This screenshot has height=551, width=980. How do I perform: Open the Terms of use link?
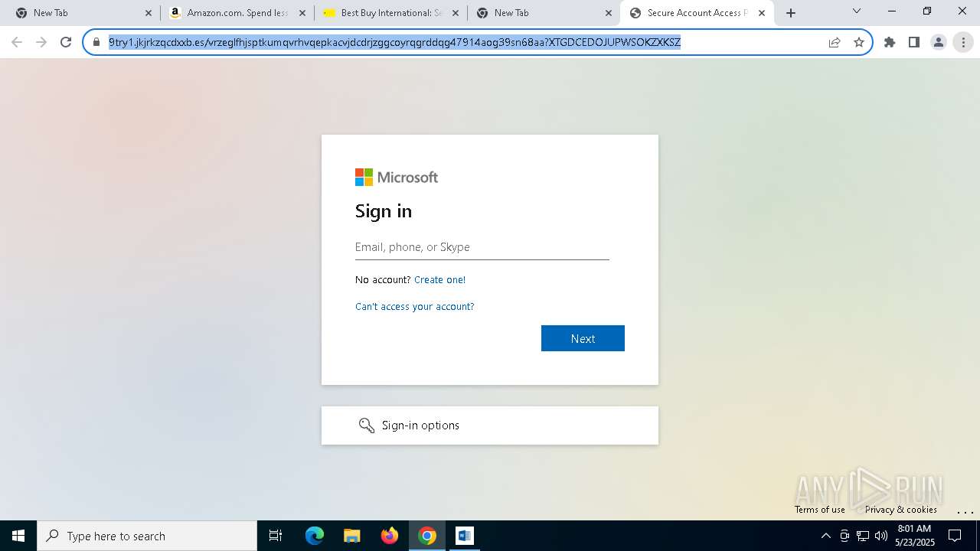tap(820, 510)
